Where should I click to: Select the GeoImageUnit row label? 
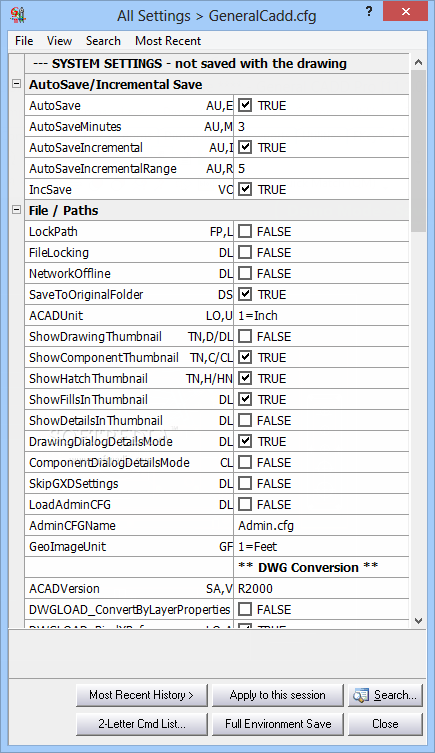67,547
